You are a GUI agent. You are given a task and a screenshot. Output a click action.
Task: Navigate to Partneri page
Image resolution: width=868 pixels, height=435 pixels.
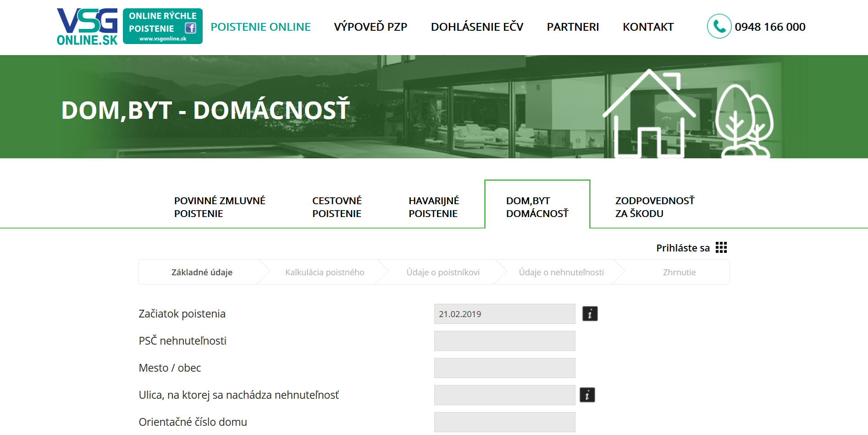tap(573, 27)
